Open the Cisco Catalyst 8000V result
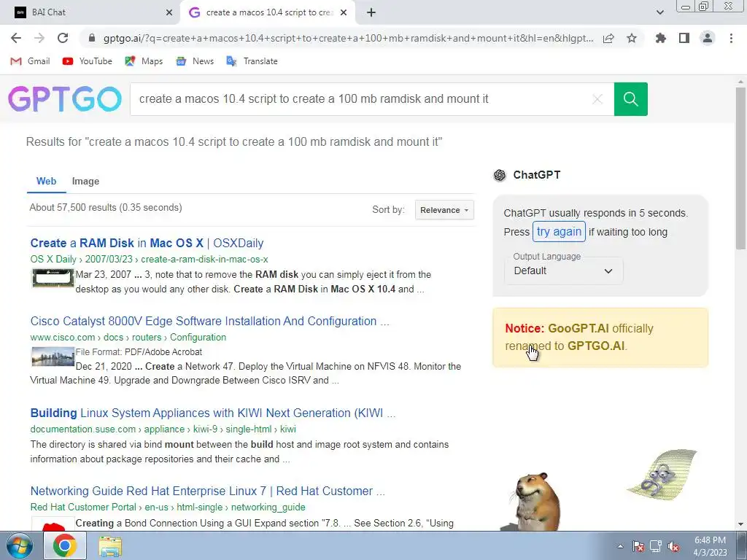 pos(209,321)
